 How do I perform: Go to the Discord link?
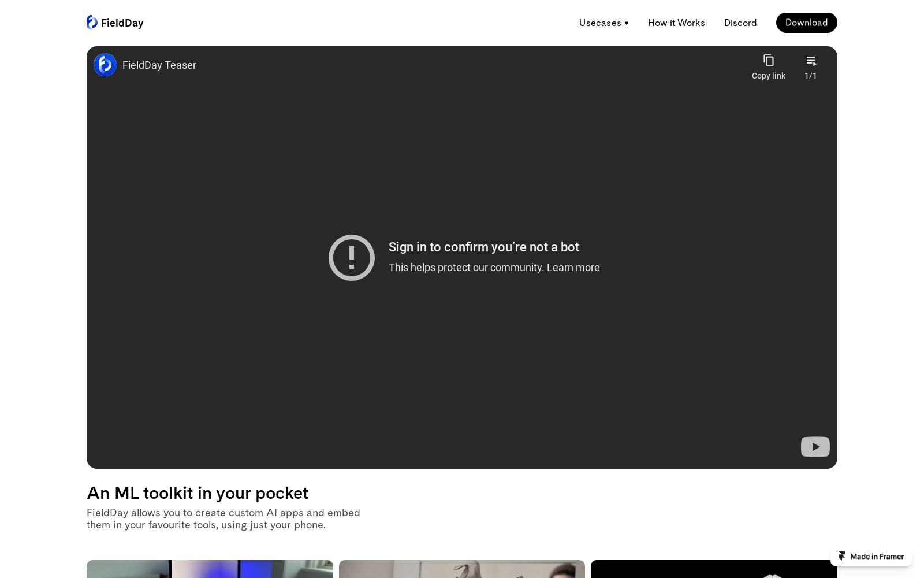pos(740,23)
